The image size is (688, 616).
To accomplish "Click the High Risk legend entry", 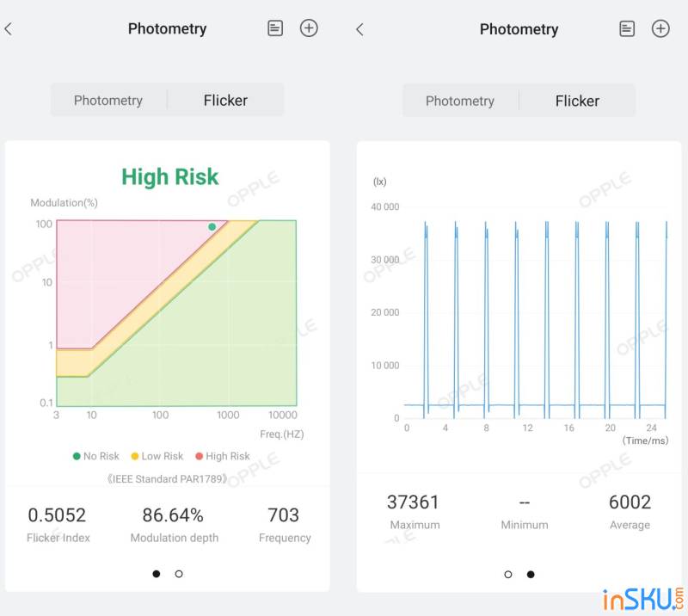I will coord(222,456).
